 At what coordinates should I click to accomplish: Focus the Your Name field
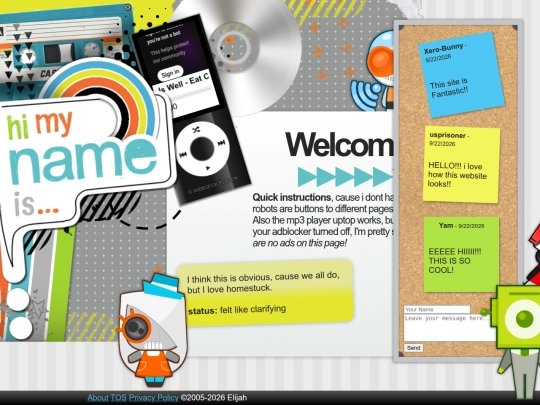(437, 309)
